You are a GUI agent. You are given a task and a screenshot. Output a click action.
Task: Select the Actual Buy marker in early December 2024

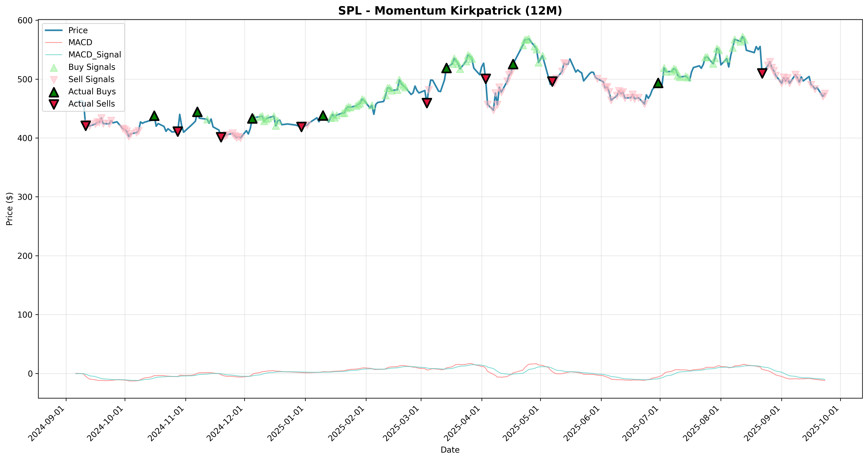tap(252, 118)
